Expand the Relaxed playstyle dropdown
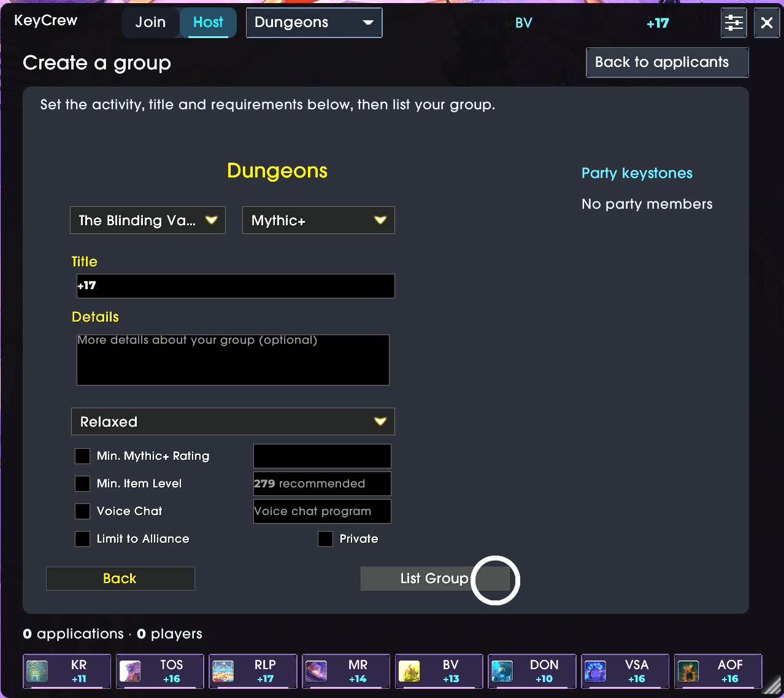This screenshot has width=784, height=698. pos(233,422)
